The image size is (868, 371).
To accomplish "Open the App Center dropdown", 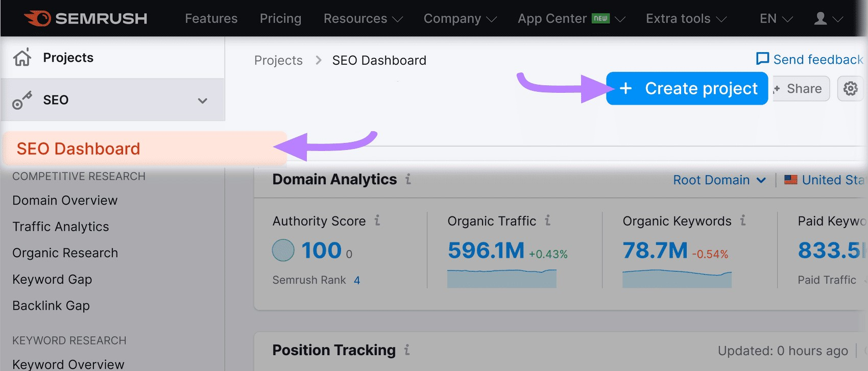I will pos(571,18).
